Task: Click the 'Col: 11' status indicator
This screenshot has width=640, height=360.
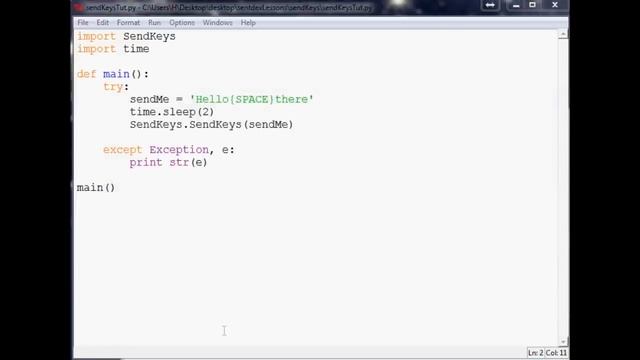Action: (556, 353)
